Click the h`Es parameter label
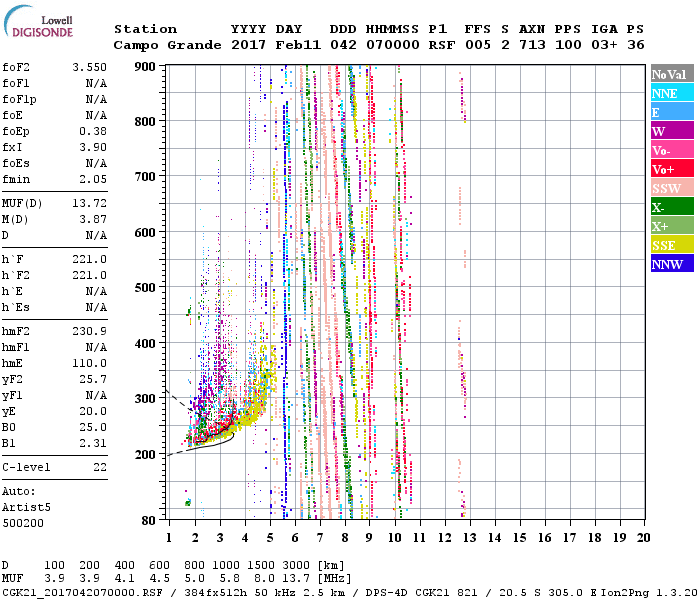The width and height of the screenshot is (700, 600). pos(16,308)
